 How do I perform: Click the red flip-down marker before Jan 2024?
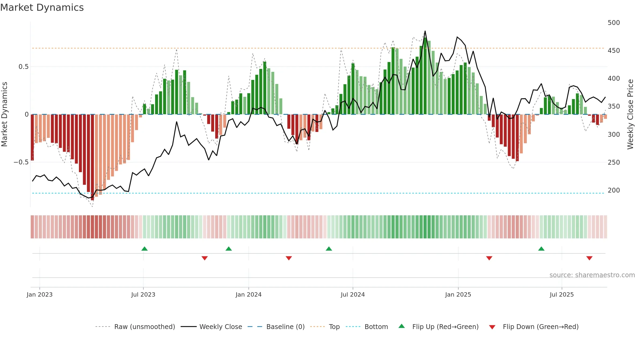[x=204, y=258]
